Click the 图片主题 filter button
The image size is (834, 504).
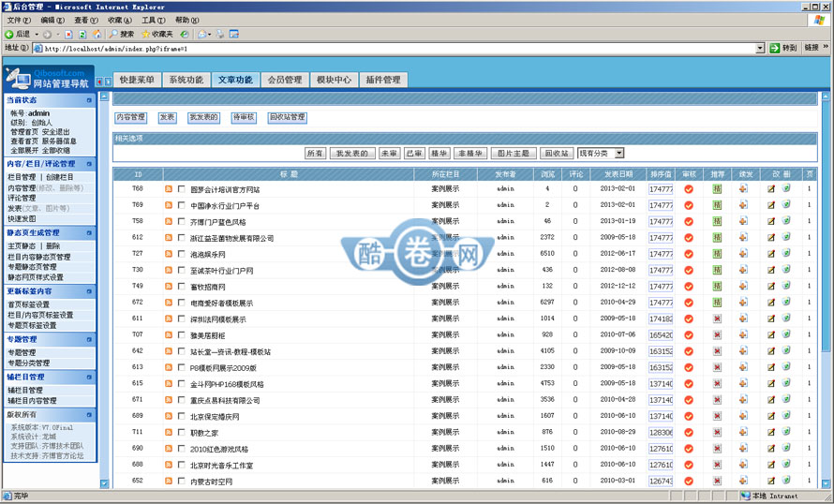pyautogui.click(x=514, y=153)
